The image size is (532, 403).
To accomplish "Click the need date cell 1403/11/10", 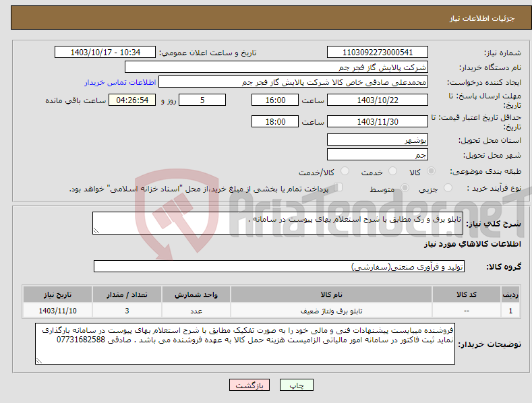I will [x=58, y=311].
